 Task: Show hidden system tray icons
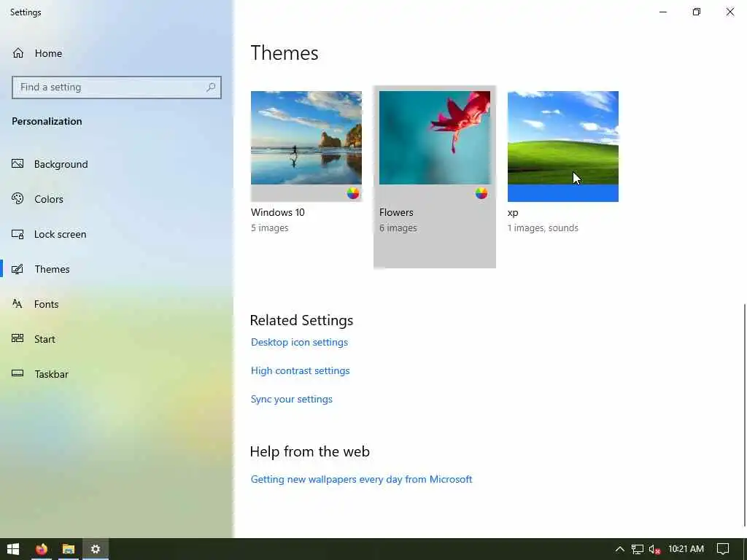coord(620,549)
